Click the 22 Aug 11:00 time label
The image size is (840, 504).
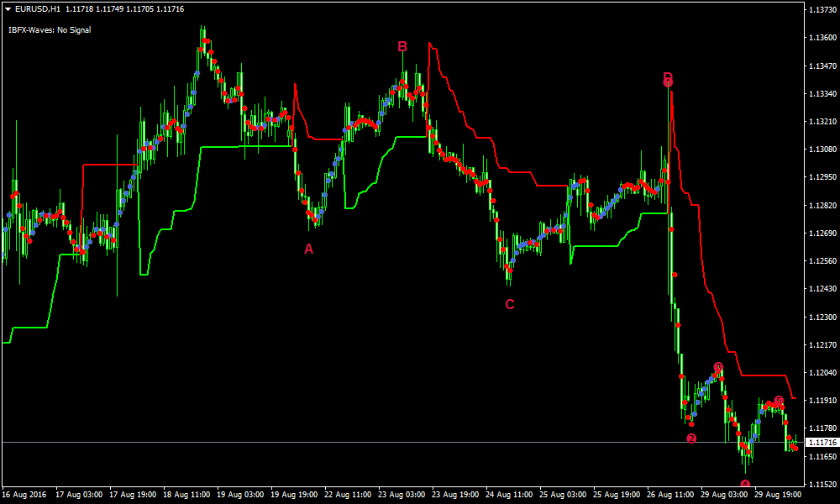[x=346, y=495]
